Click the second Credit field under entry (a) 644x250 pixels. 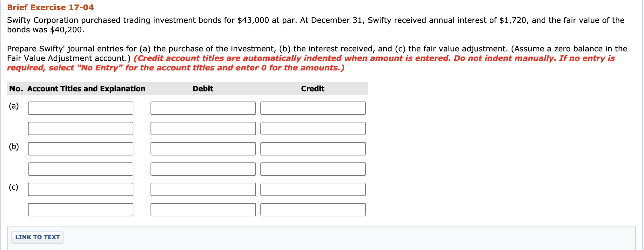pos(313,128)
